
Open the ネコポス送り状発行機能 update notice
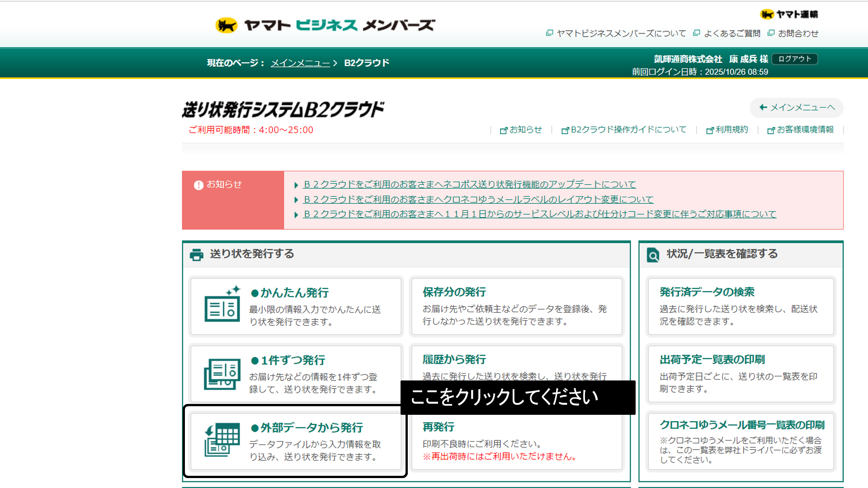coord(469,184)
